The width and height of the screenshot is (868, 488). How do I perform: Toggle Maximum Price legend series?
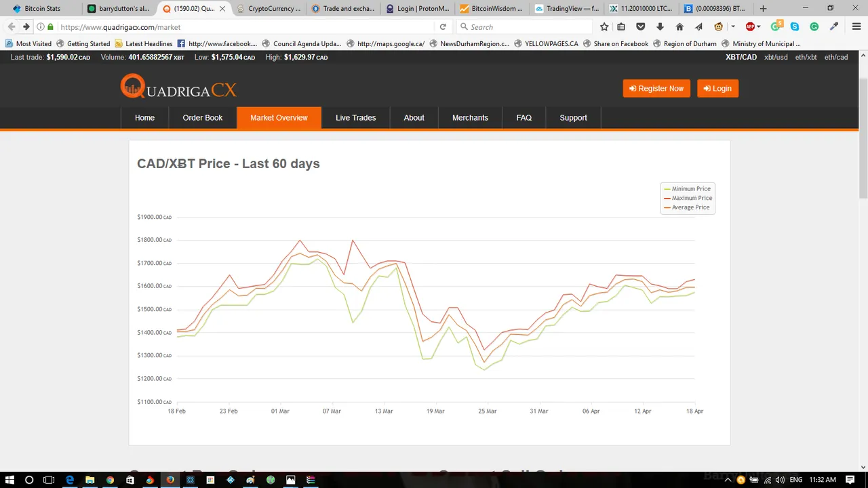click(x=688, y=199)
